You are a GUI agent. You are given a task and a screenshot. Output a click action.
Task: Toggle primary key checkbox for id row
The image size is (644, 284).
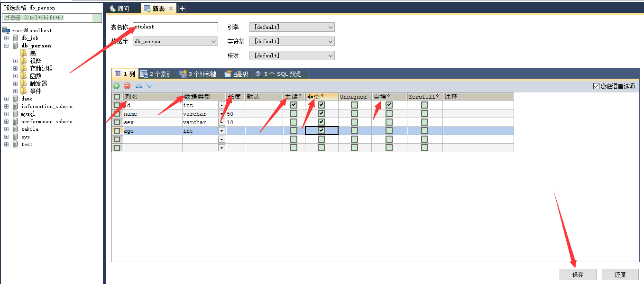[294, 105]
